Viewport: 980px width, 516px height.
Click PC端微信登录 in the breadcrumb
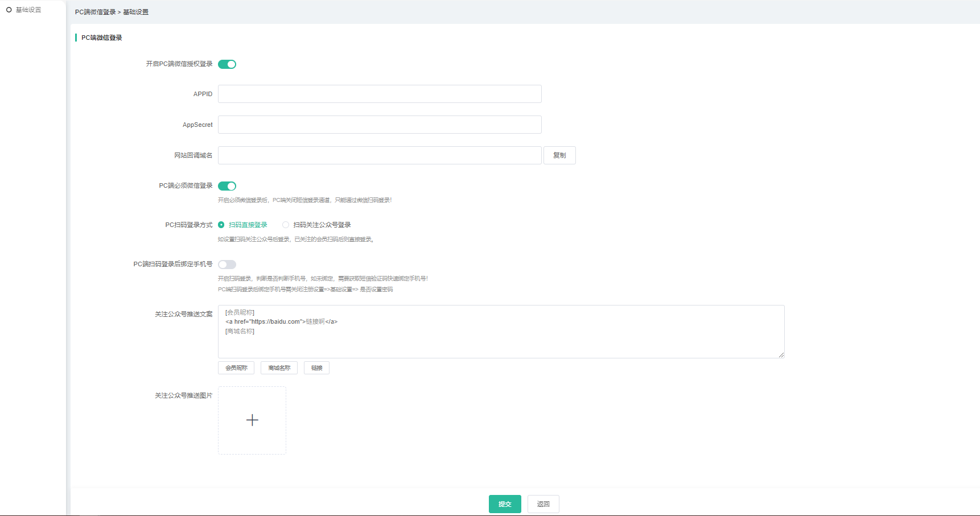click(x=95, y=12)
